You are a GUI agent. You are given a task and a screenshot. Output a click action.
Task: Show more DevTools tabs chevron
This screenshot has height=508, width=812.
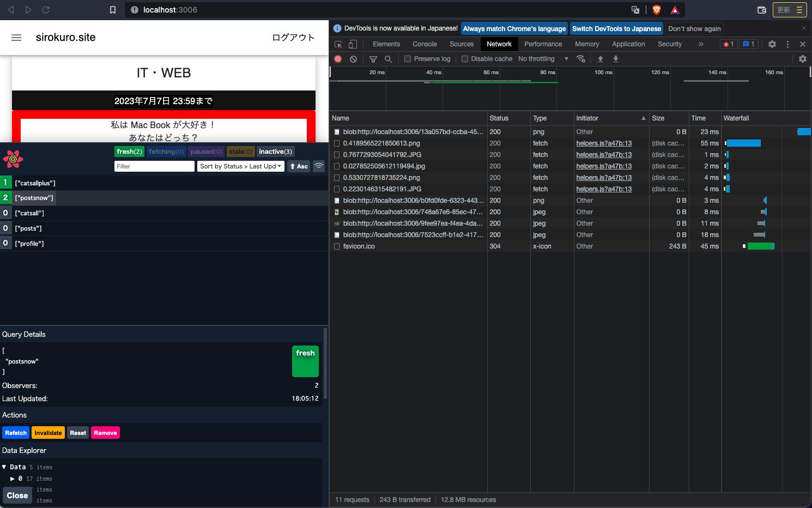coord(701,44)
